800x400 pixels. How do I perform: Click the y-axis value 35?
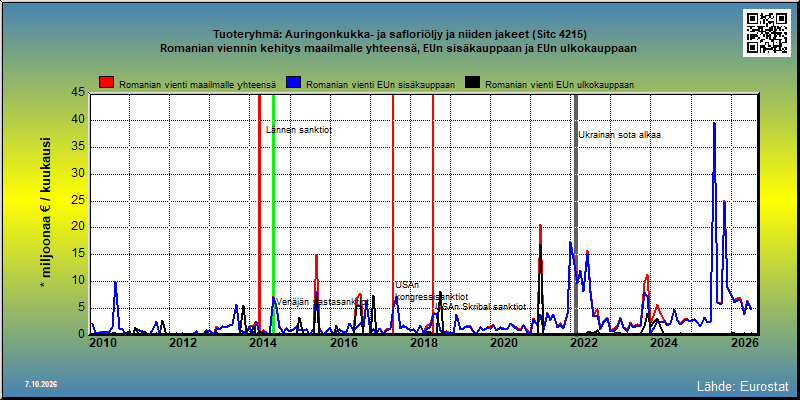pyautogui.click(x=78, y=147)
